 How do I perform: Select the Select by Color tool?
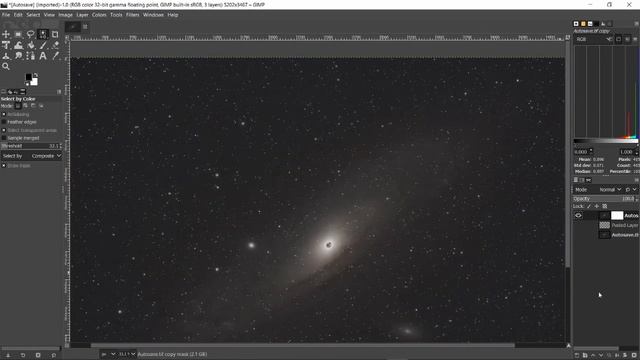[43, 34]
